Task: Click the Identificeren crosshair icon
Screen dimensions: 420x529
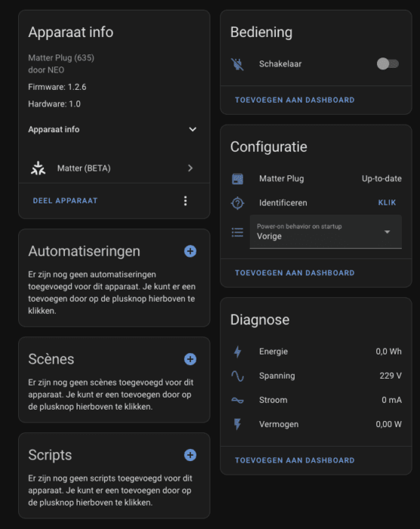Action: [x=237, y=203]
